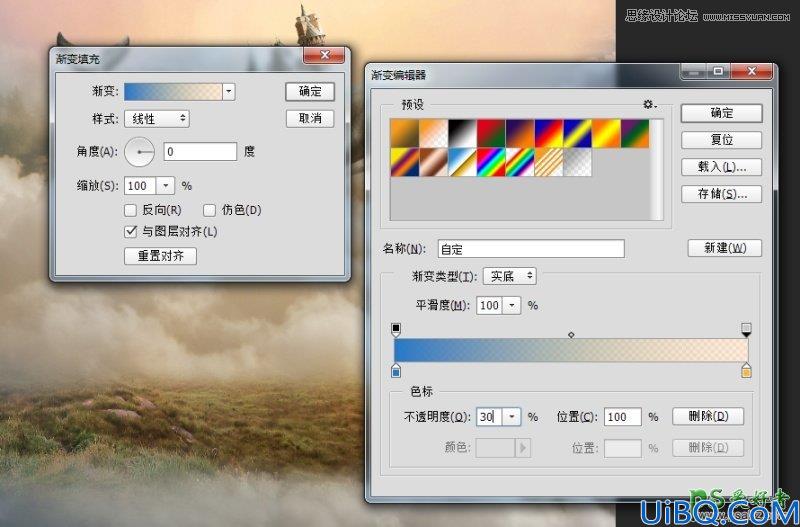800x527 pixels.
Task: Click the angle dial in Gradient Fill
Action: tap(139, 152)
